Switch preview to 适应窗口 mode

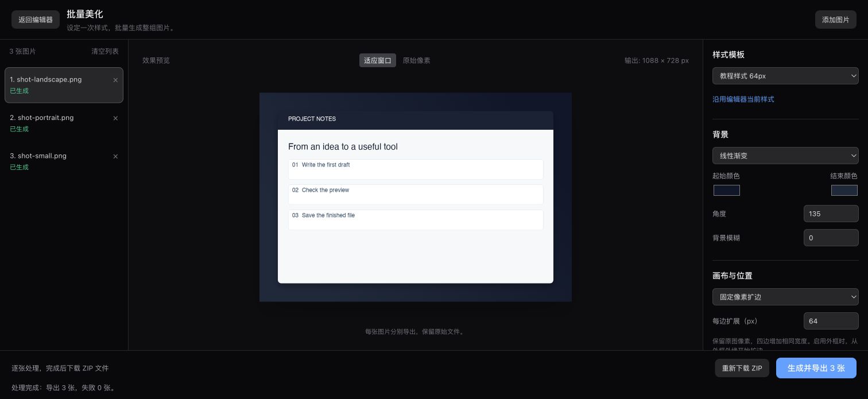point(378,60)
